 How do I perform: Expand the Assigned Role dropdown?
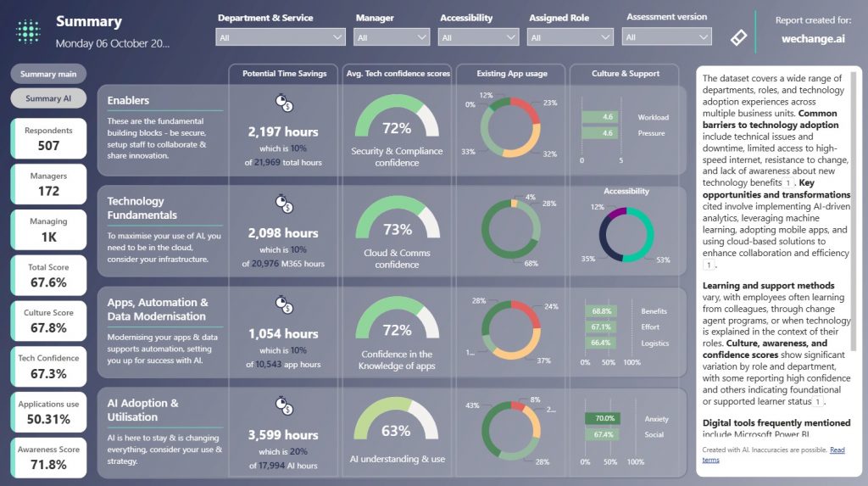click(570, 37)
